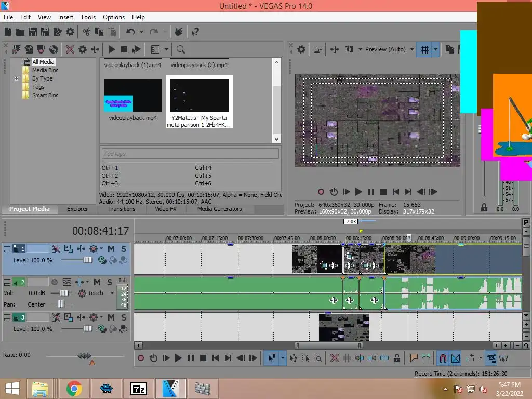Switch to the Video FX tab

(166, 209)
